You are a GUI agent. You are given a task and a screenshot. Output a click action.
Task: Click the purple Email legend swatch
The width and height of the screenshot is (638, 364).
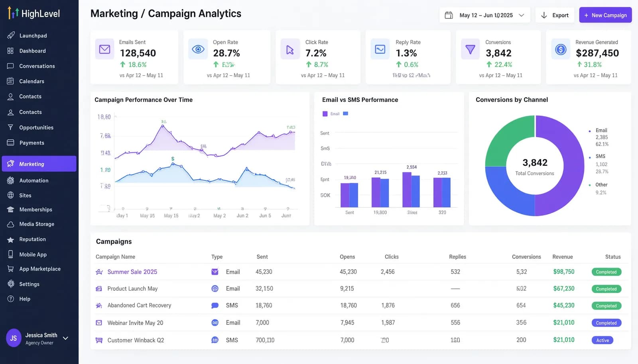click(325, 114)
